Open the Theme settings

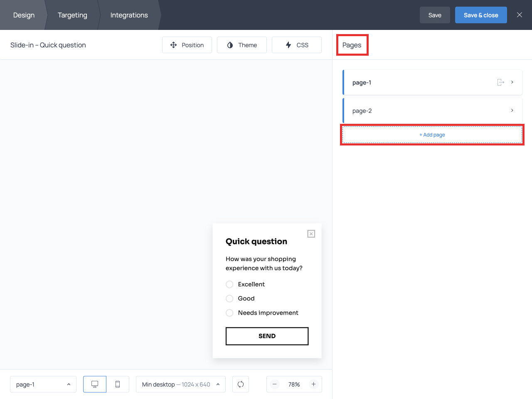point(242,45)
